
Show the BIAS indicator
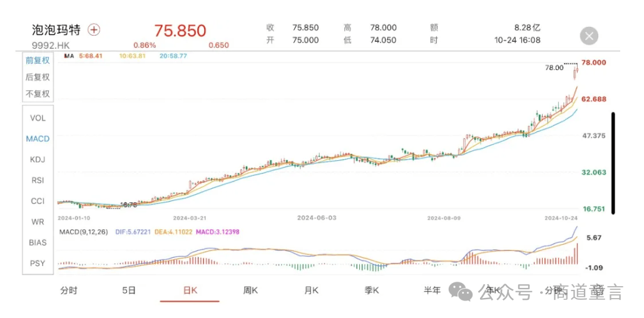[x=38, y=242]
